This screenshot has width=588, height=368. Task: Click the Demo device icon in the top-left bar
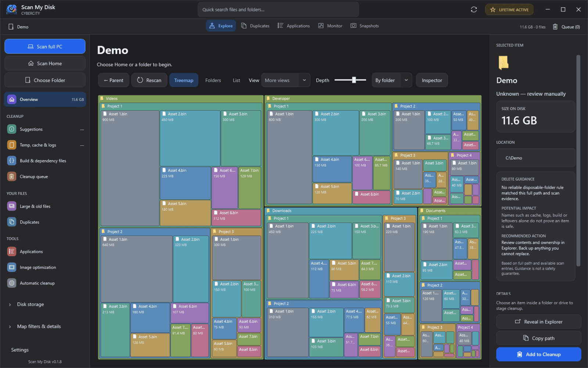pyautogui.click(x=11, y=27)
